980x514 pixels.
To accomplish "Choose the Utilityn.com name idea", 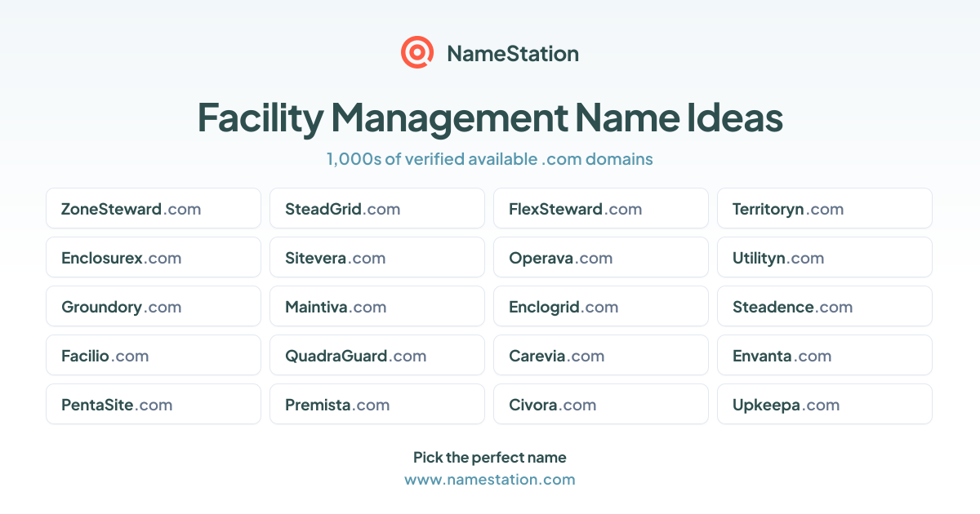I will coord(825,258).
